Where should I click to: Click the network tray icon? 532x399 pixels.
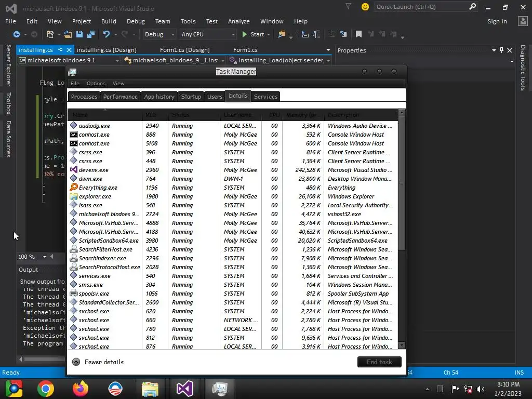(468, 389)
